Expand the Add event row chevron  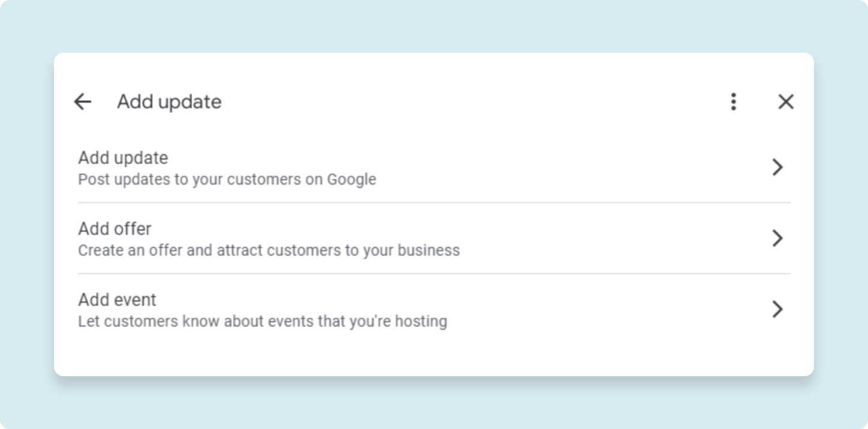[x=777, y=309]
